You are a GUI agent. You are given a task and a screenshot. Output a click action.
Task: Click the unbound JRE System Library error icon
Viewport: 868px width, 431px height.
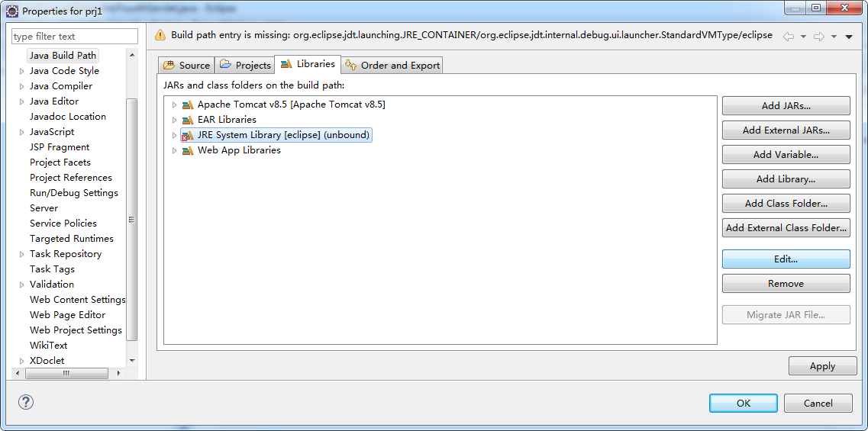pyautogui.click(x=188, y=135)
